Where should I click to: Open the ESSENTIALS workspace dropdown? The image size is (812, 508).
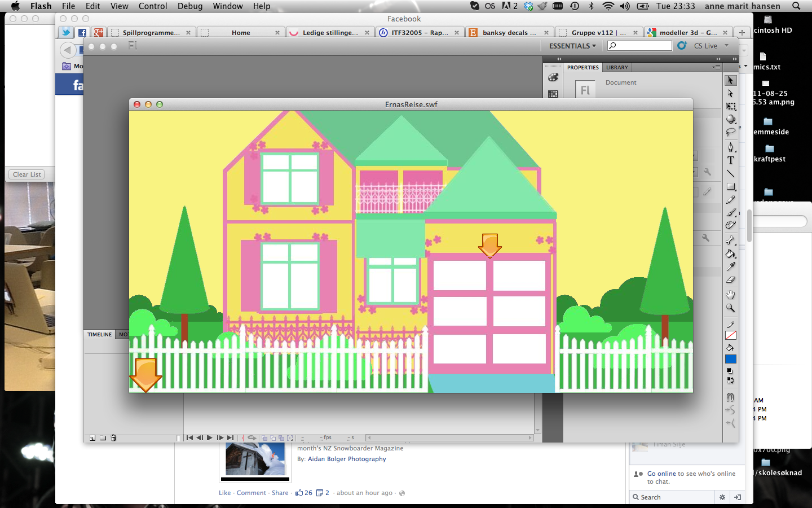[x=571, y=46]
